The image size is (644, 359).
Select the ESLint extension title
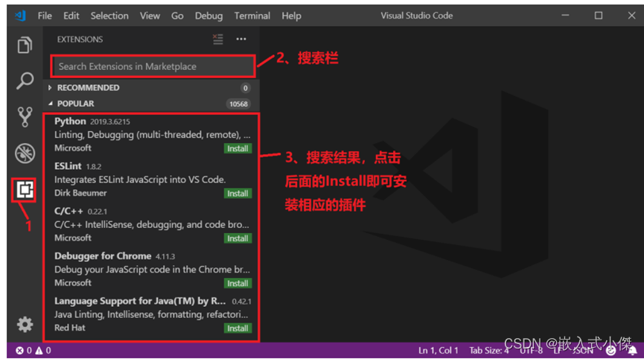[68, 166]
